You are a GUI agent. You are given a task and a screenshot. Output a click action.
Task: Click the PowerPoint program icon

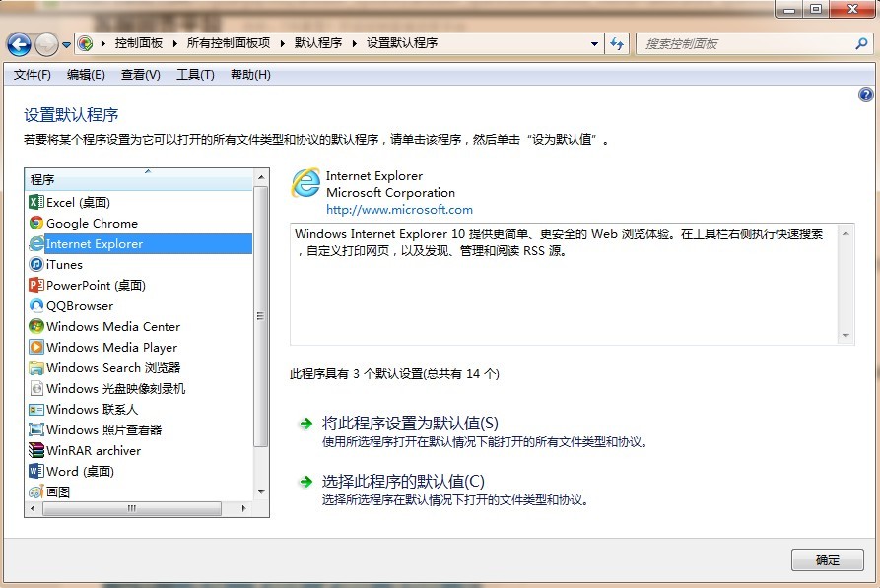[x=35, y=285]
